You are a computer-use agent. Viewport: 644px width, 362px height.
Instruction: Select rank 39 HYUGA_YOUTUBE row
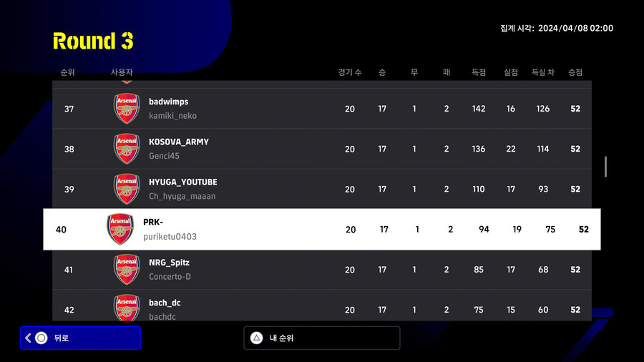pos(322,189)
